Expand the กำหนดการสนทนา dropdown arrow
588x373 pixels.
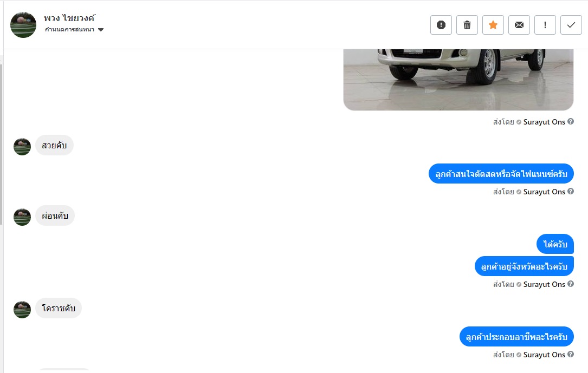tap(101, 30)
